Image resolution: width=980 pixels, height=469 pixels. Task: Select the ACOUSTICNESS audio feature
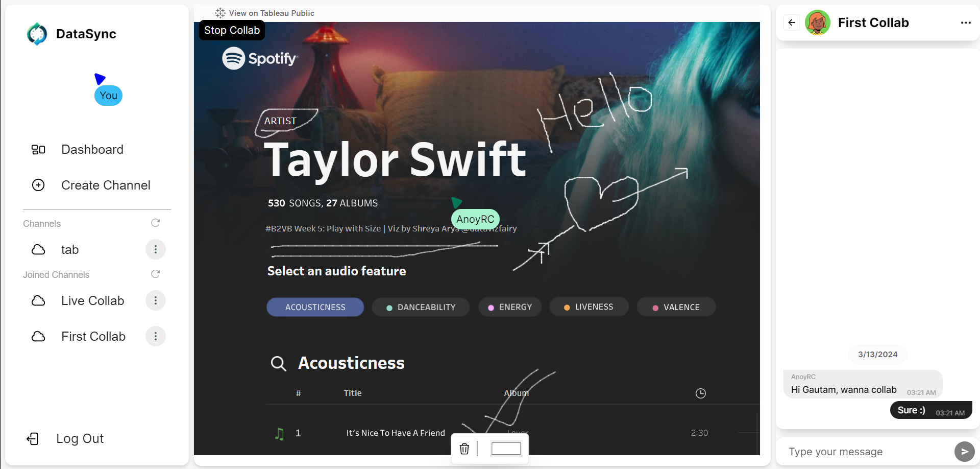[x=315, y=307]
